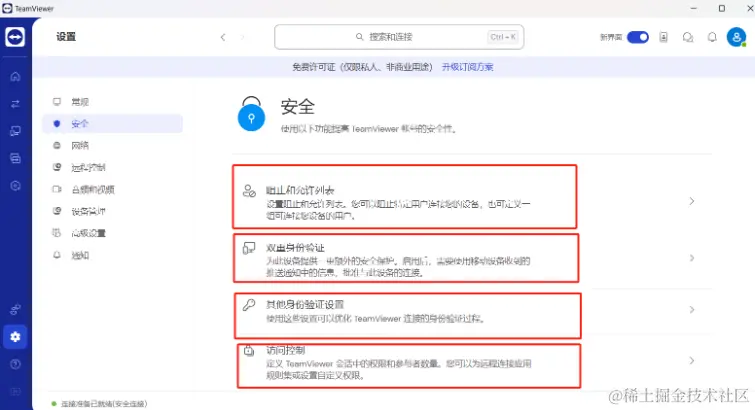Click the lock icon on 访问控制 card
Screen dimensions: 755x410
point(249,350)
